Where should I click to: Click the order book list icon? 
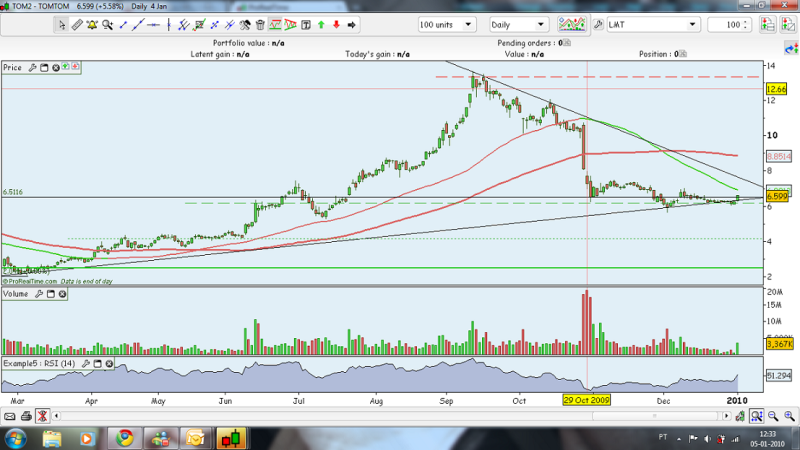(767, 24)
